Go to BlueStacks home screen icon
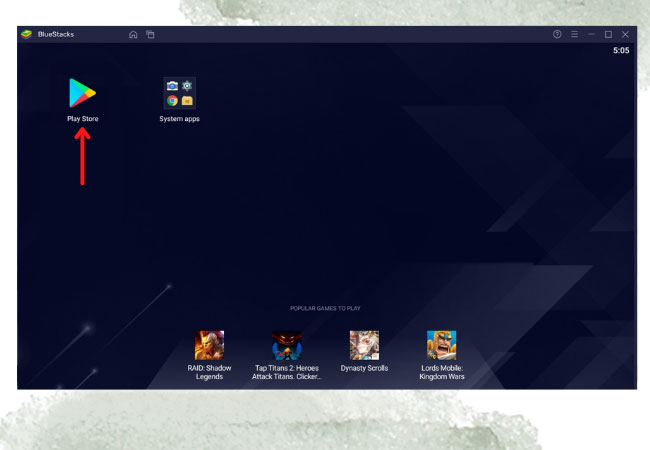This screenshot has width=650, height=450. 133,34
